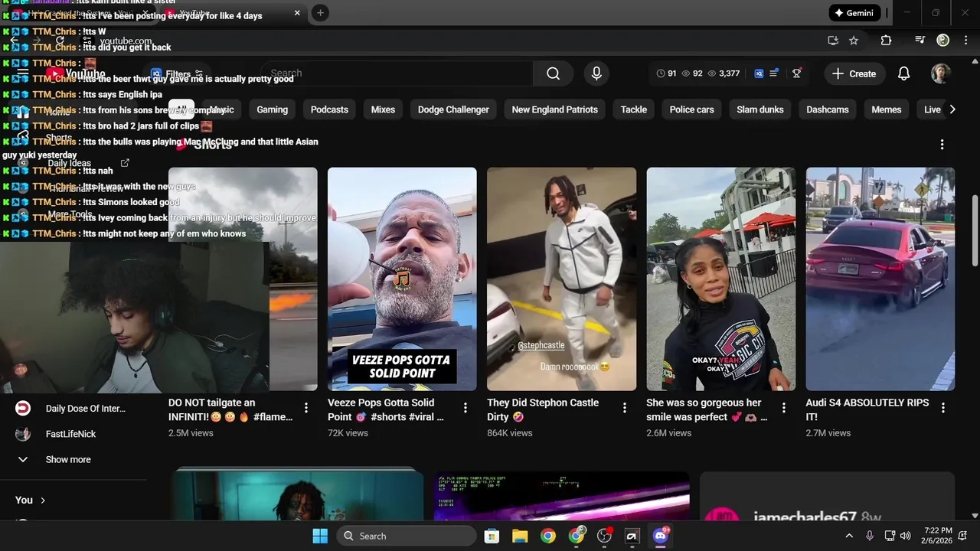Screen dimensions: 980x551
Task: Start voice search with the microphone icon
Action: coord(596,73)
